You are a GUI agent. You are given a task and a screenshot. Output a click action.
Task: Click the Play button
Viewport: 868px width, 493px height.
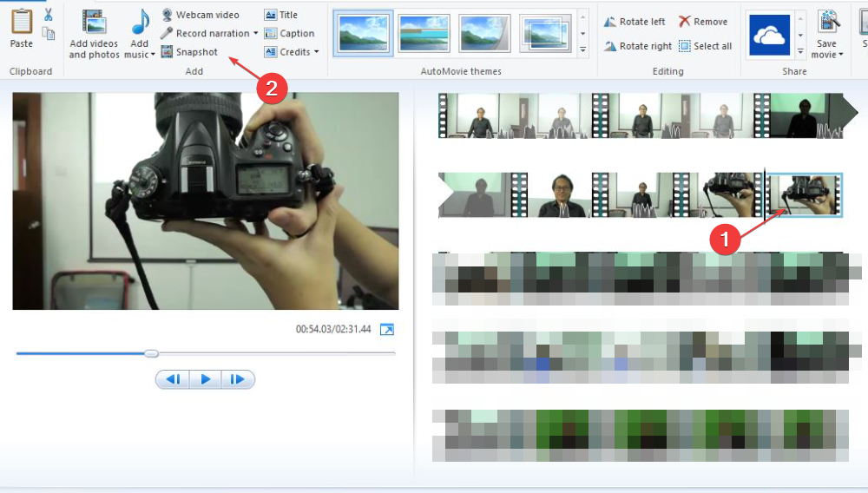206,379
